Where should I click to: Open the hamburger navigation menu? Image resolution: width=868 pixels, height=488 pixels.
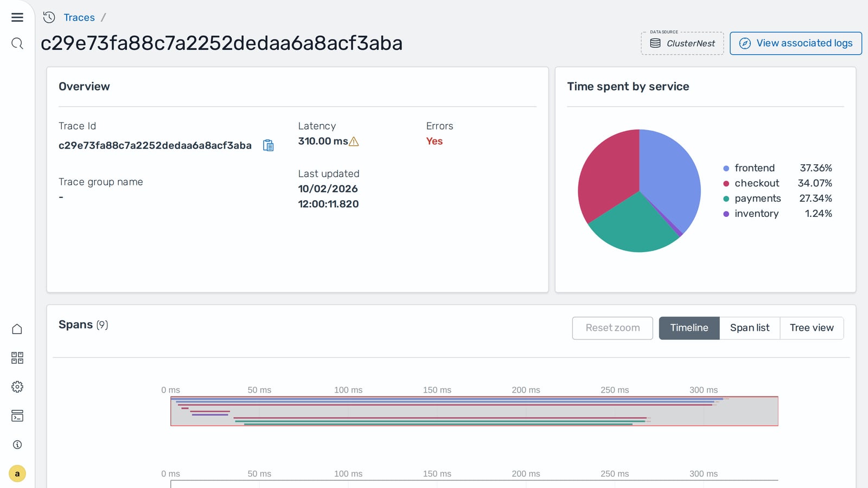[x=17, y=17]
